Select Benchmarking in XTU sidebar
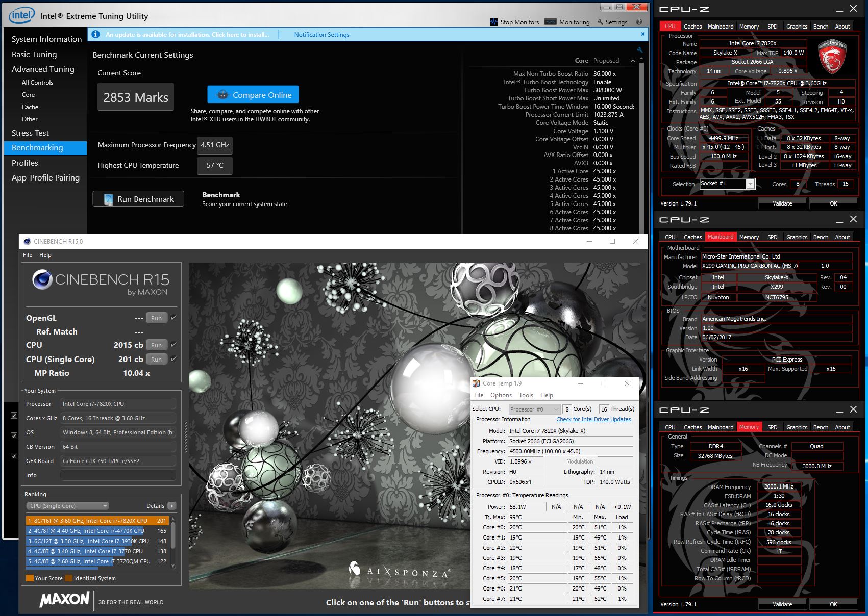Screen dimensions: 868x616 point(45,147)
